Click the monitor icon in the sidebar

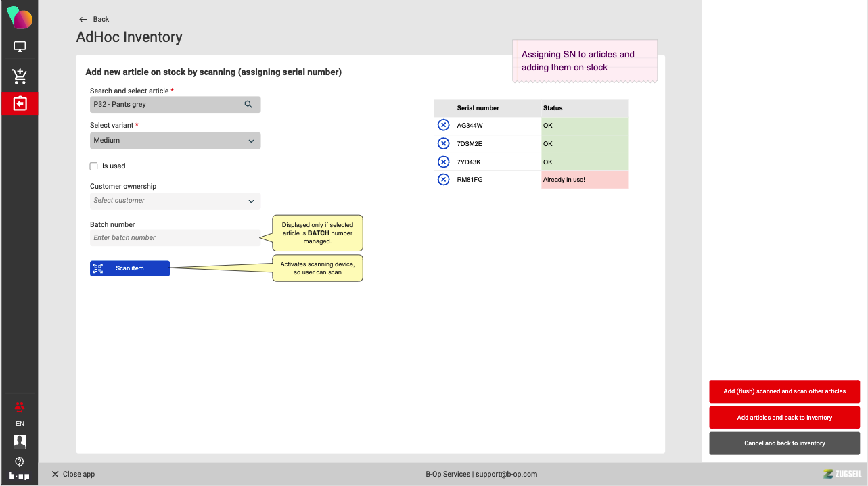tap(20, 47)
